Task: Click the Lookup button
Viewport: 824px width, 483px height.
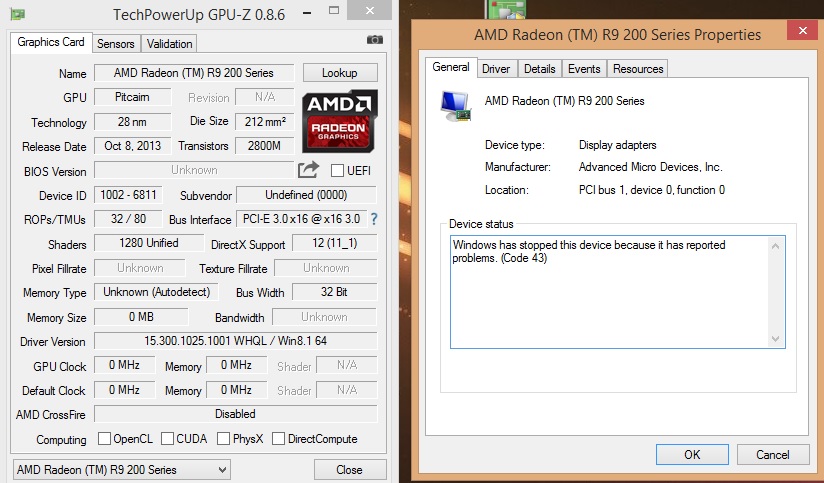Action: pyautogui.click(x=340, y=73)
